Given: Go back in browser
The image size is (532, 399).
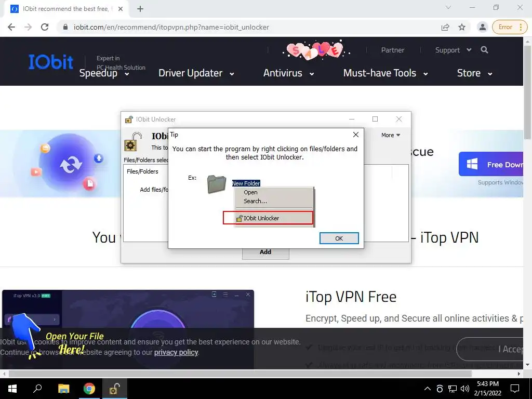Looking at the screenshot, I should pyautogui.click(x=11, y=27).
